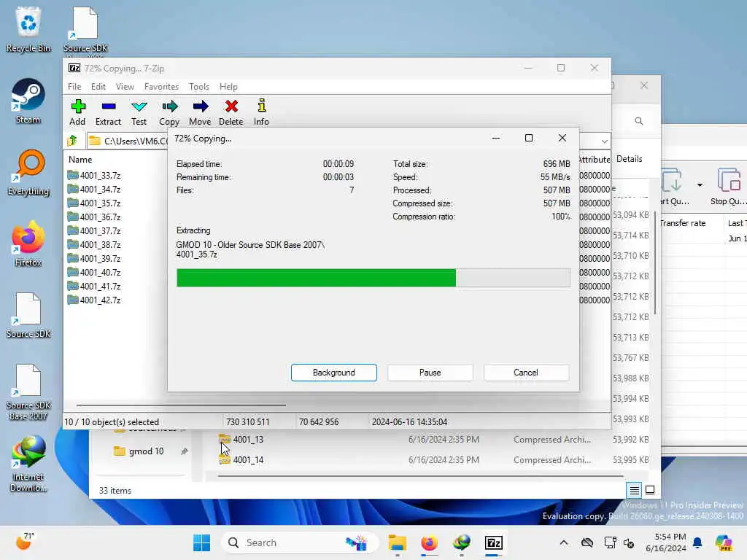747x560 pixels.
Task: Open Firefox desktop shortcut
Action: coord(28,244)
